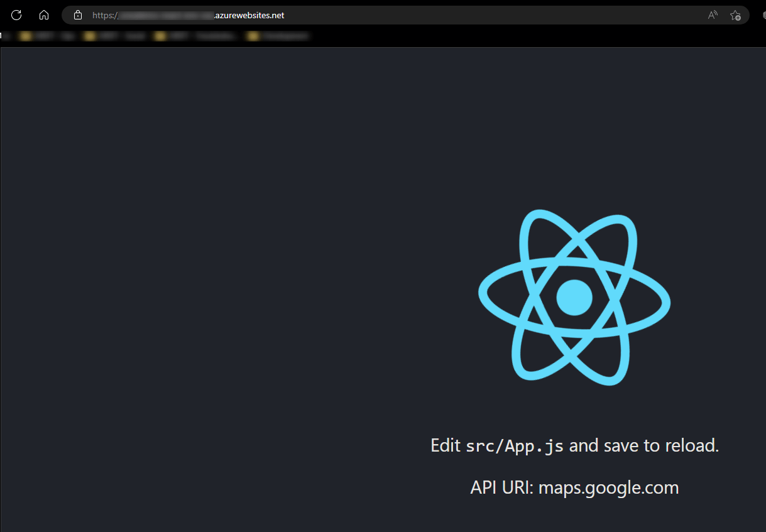Click the browser reload icon

[16, 15]
